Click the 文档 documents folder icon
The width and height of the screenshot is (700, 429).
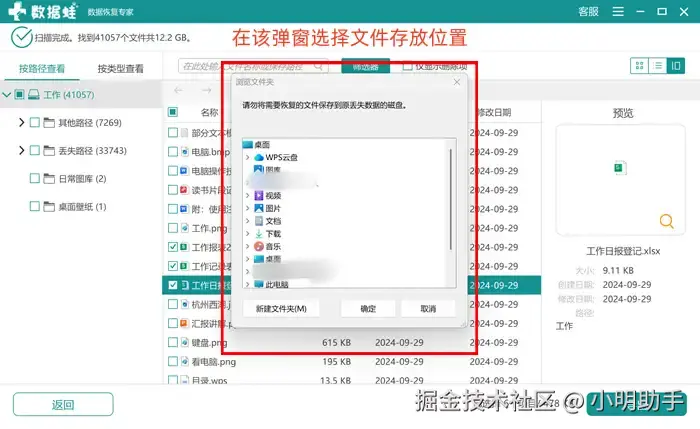click(x=259, y=221)
